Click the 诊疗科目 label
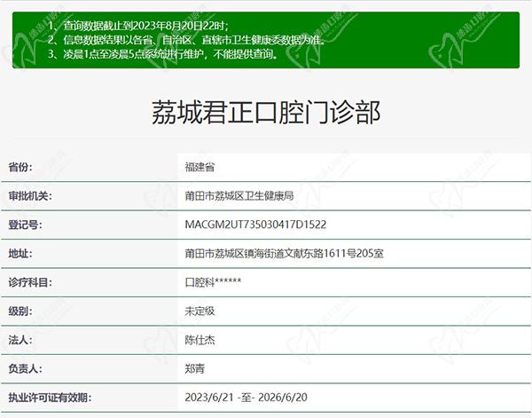The width and height of the screenshot is (532, 418). 30,282
